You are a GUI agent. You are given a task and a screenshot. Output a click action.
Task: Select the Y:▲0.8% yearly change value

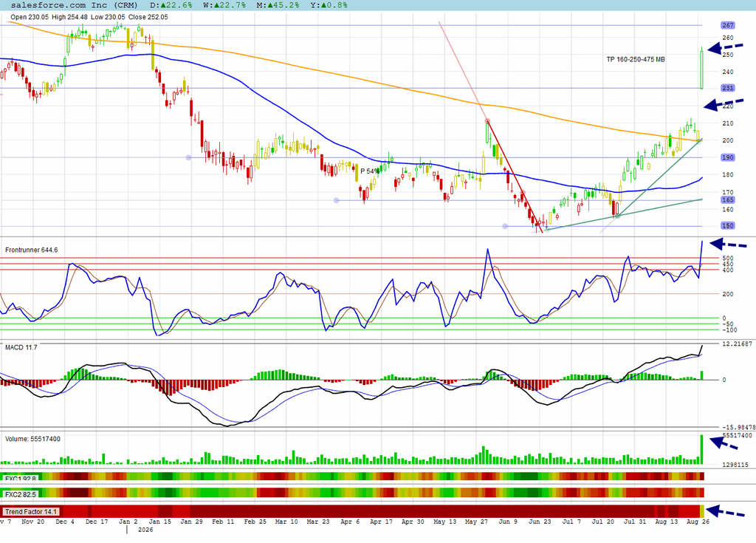(328, 5)
